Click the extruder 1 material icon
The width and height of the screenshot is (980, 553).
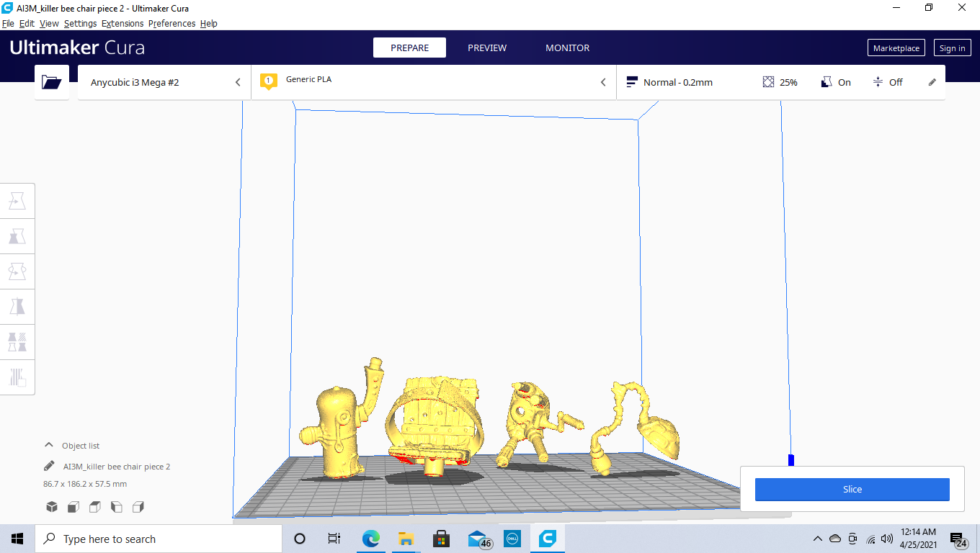click(x=268, y=81)
